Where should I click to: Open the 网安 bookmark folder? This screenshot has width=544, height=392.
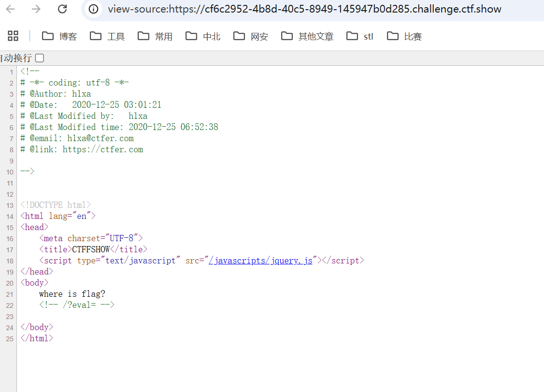(251, 36)
